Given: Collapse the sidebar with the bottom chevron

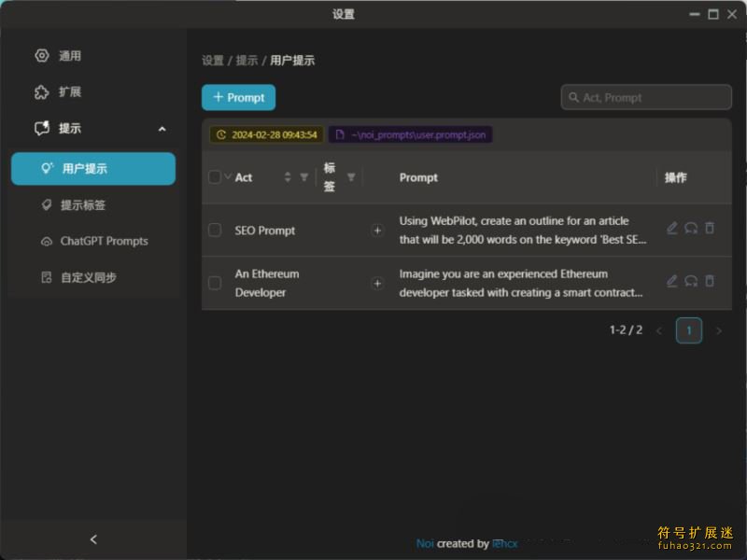Looking at the screenshot, I should point(93,539).
